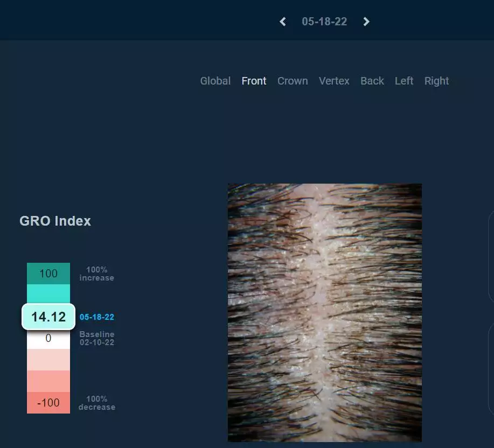Click the dark teal 100 scale block

[x=48, y=274]
